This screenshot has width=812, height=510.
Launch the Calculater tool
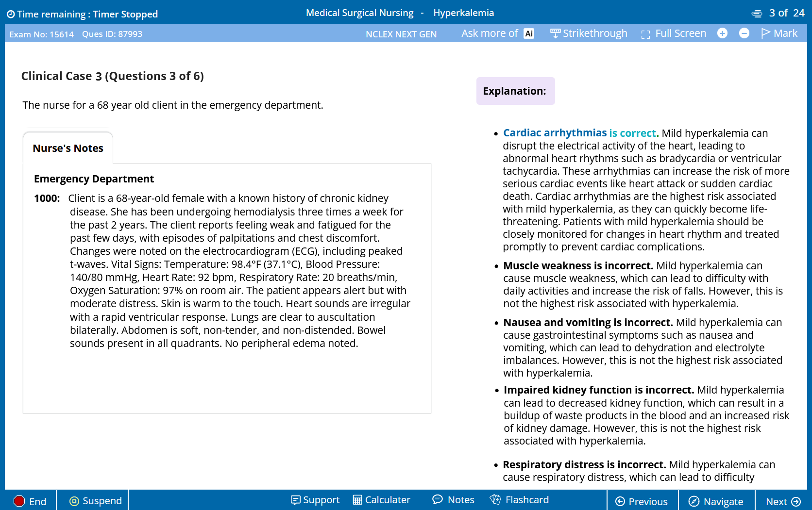coord(382,500)
